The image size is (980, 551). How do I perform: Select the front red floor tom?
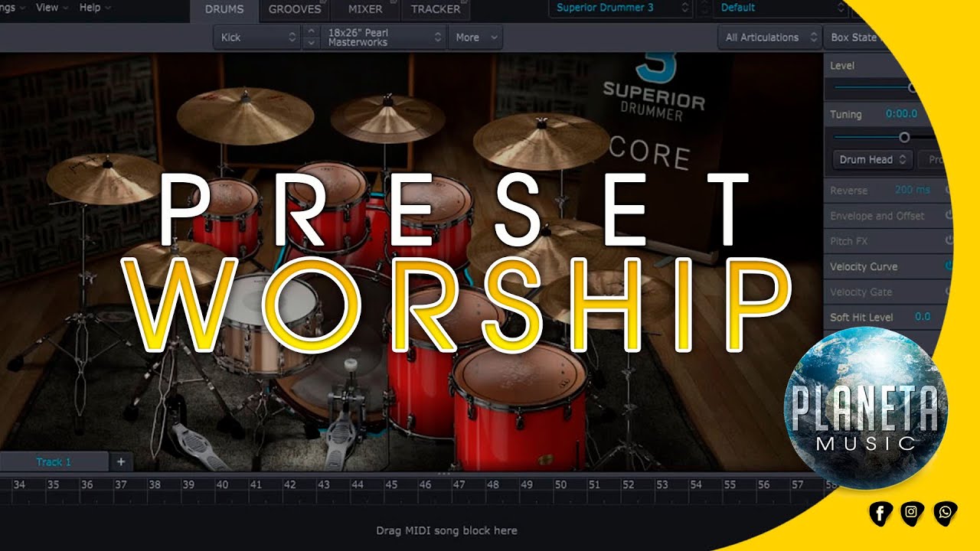[x=519, y=404]
